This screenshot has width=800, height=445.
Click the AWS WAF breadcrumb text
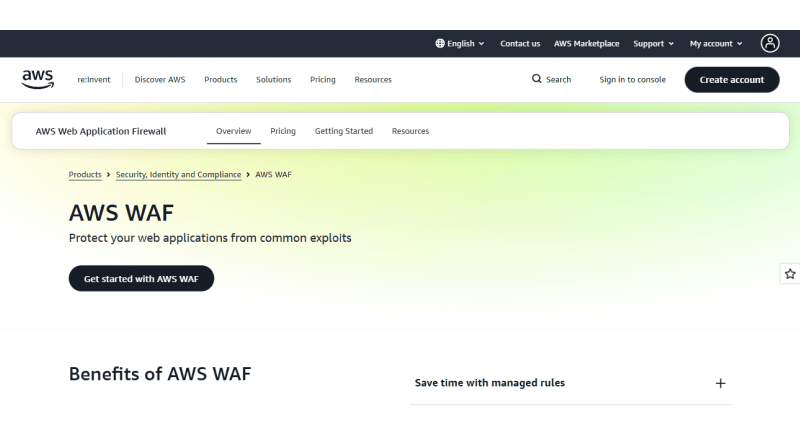(x=273, y=175)
